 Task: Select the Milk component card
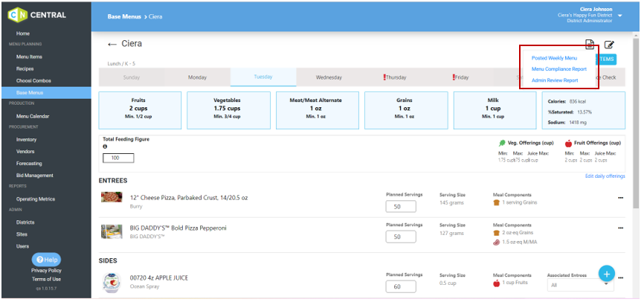pyautogui.click(x=495, y=111)
